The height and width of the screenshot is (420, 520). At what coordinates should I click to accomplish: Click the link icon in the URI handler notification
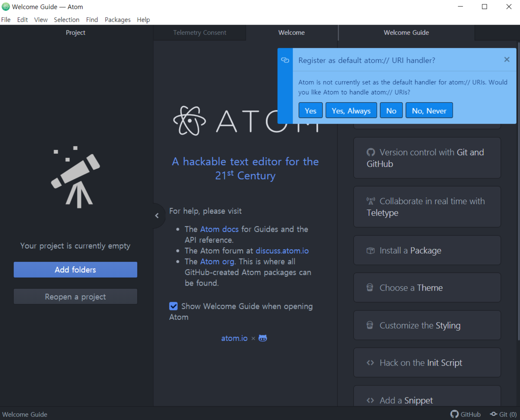click(x=285, y=60)
